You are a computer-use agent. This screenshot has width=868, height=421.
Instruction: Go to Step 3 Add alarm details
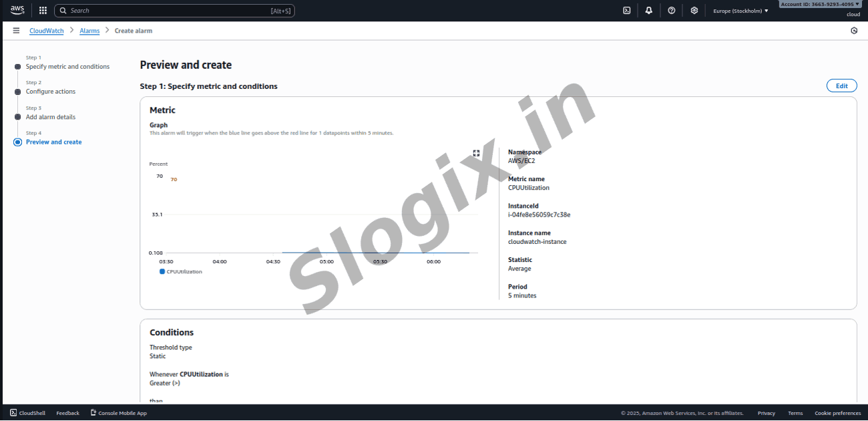coord(51,117)
